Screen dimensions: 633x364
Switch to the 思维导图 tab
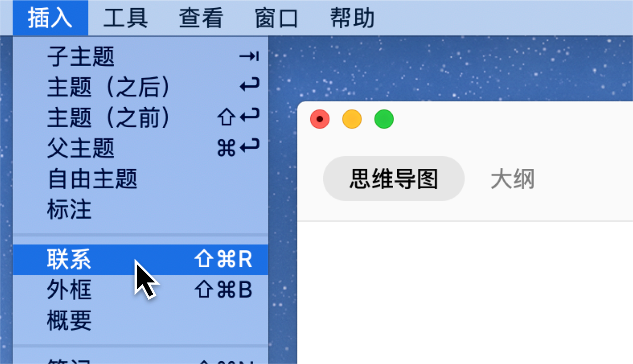(x=394, y=179)
